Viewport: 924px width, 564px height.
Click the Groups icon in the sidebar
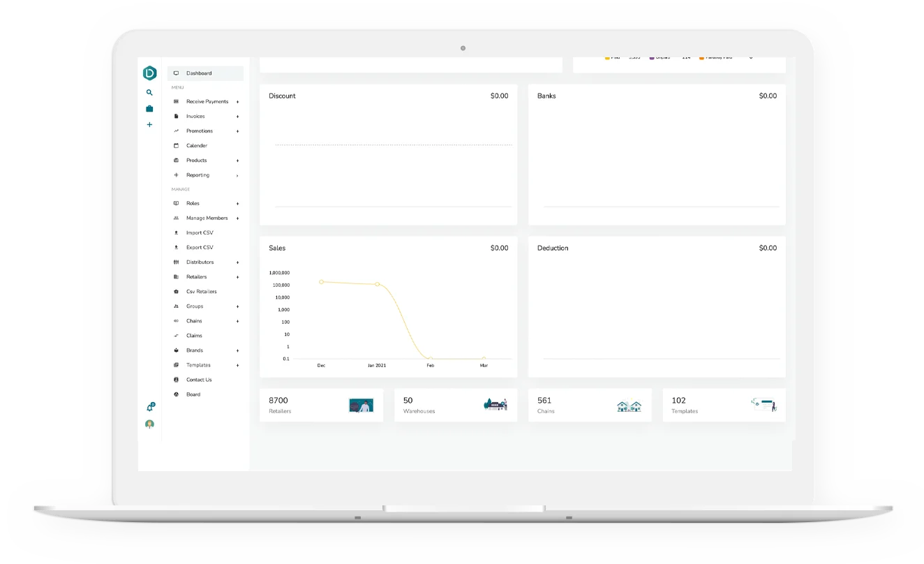(x=176, y=306)
